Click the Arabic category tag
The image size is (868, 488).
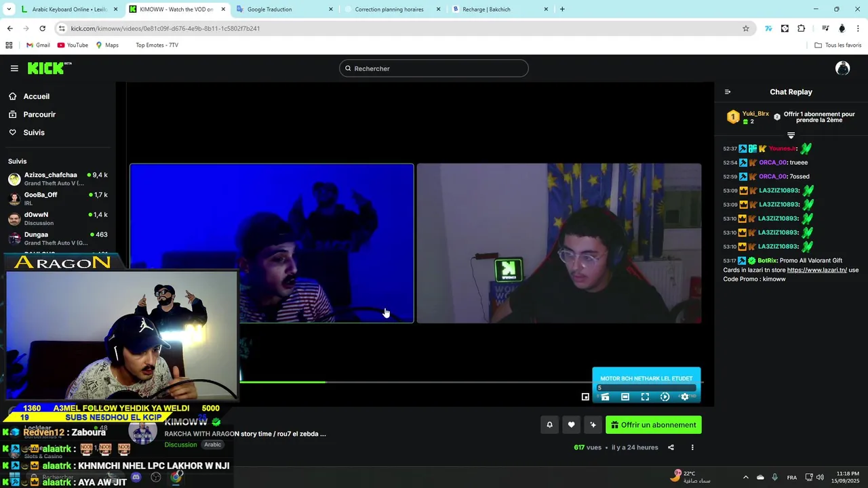pyautogui.click(x=213, y=445)
